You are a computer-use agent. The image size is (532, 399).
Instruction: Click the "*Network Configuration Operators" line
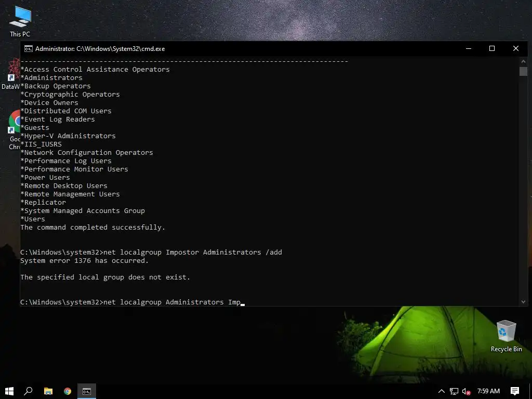click(87, 152)
